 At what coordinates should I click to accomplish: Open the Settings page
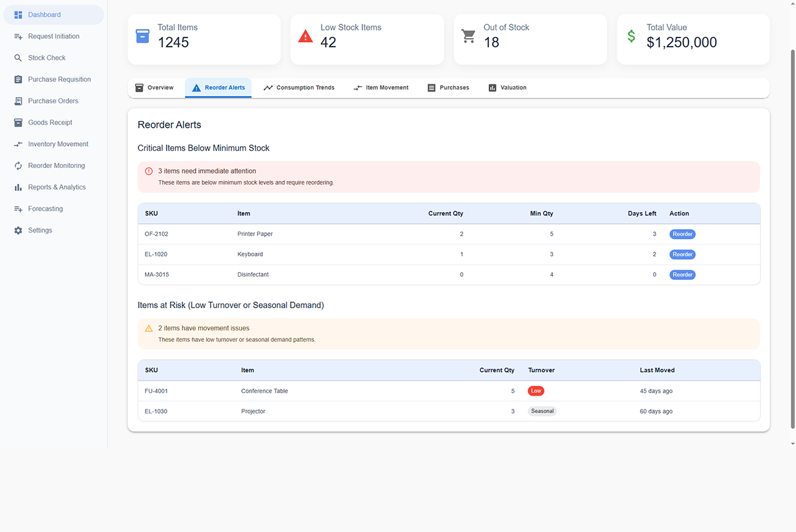tap(54, 230)
